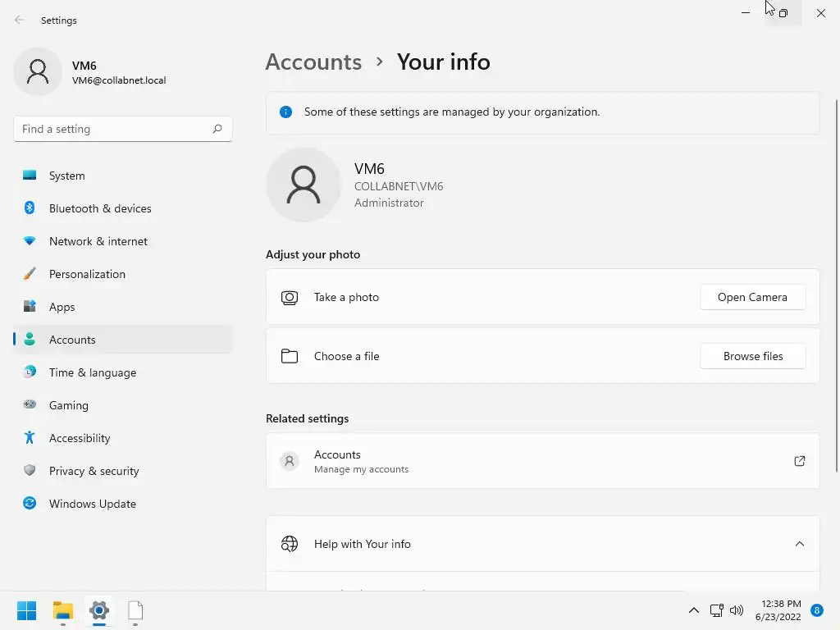Image resolution: width=840 pixels, height=630 pixels.
Task: Click the Windows Update icon in sidebar
Action: click(x=30, y=504)
